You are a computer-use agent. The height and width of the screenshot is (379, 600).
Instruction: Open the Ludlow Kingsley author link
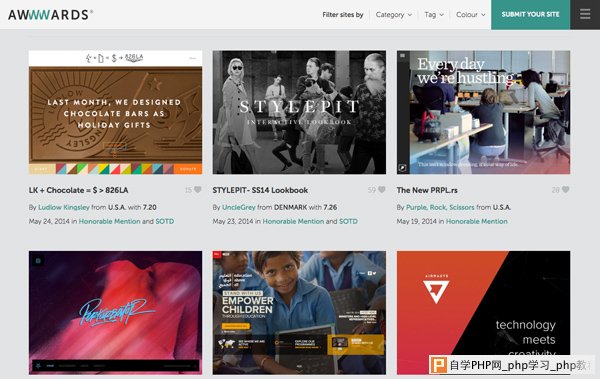click(x=64, y=207)
